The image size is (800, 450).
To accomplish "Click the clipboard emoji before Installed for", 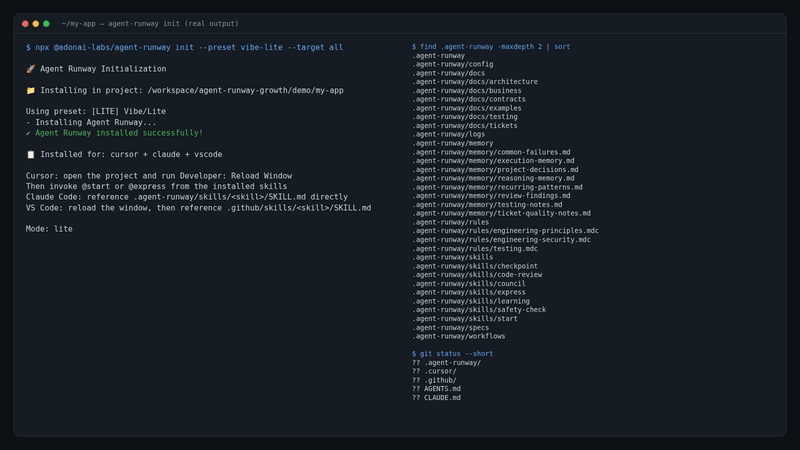I will click(x=31, y=154).
